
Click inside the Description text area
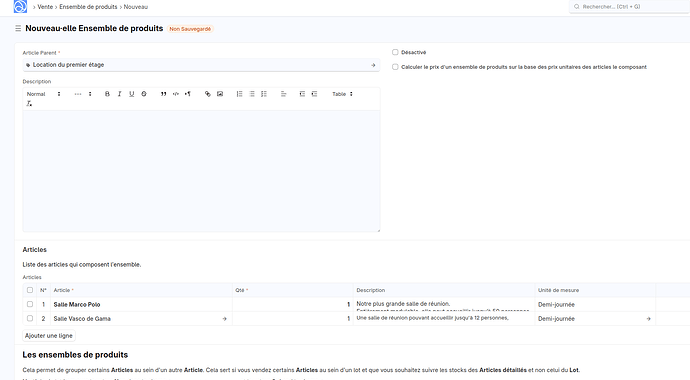[x=201, y=171]
